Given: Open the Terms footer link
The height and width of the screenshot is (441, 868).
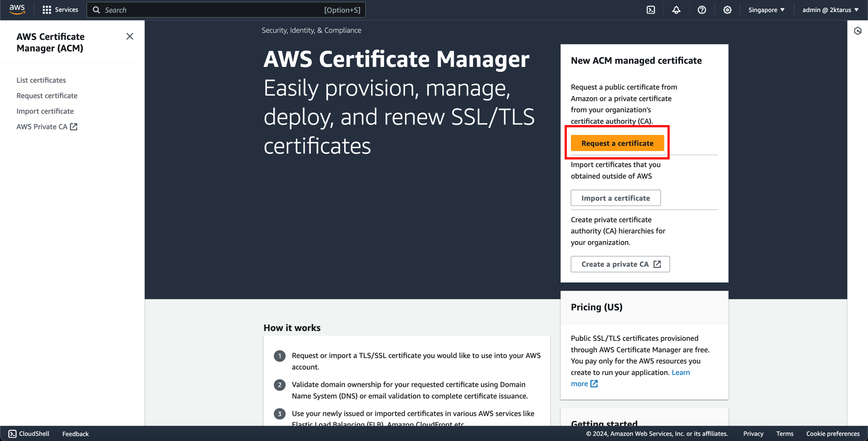Looking at the screenshot, I should tap(785, 434).
